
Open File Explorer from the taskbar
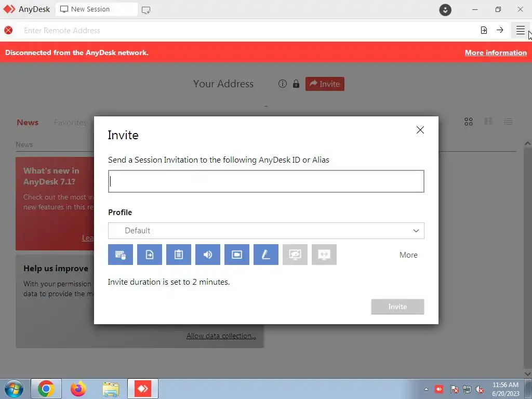tap(111, 389)
